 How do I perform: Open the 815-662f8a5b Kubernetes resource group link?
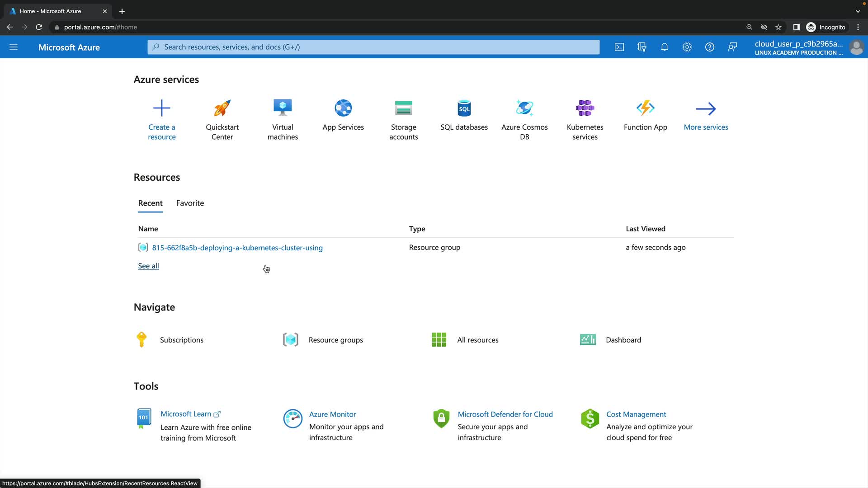click(x=237, y=248)
